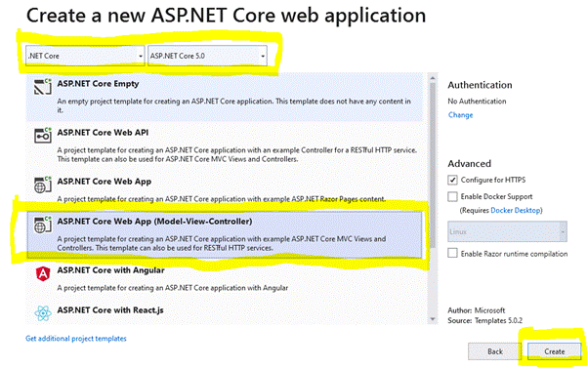Open the Docker Desktop link
The image size is (588, 369).
(516, 210)
